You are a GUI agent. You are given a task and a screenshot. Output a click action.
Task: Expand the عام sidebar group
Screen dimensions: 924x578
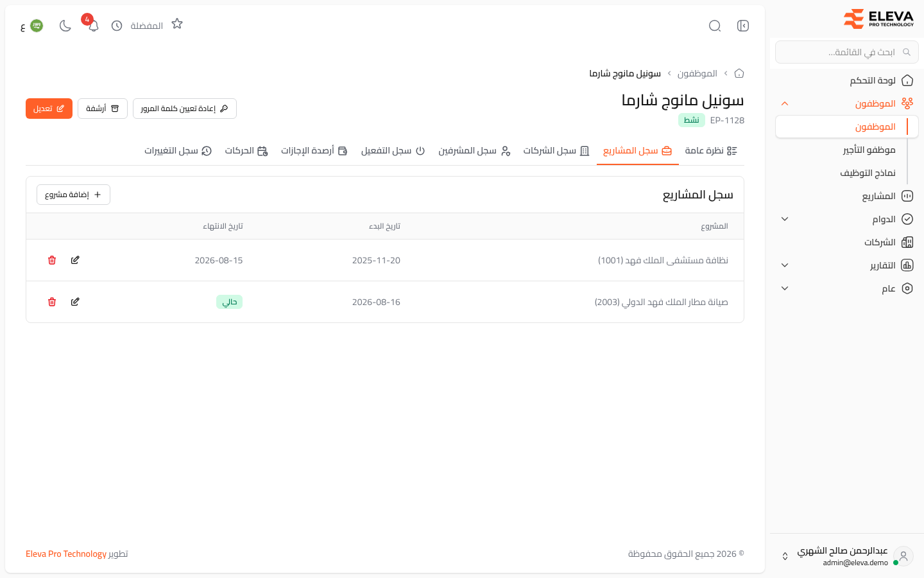click(784, 288)
